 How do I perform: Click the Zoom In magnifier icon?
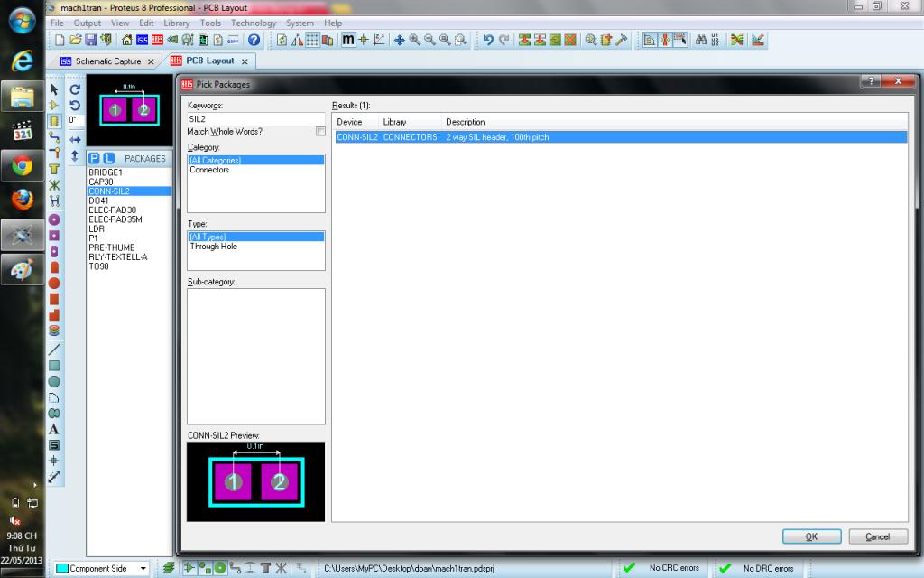coord(415,40)
